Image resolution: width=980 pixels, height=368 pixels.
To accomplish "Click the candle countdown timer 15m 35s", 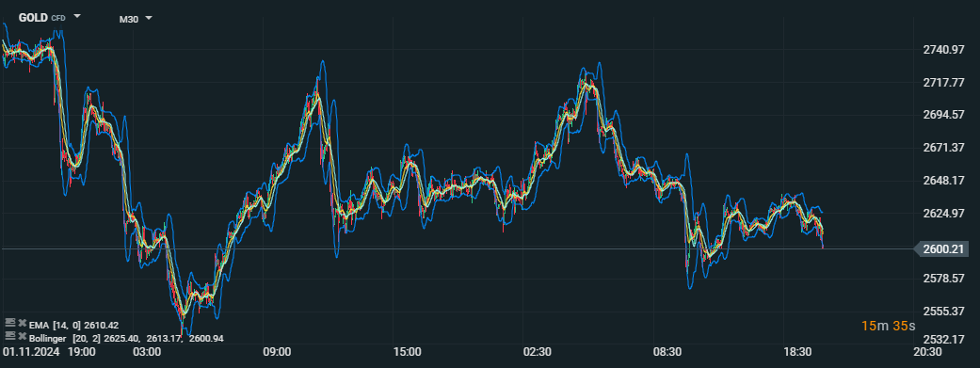I will tap(888, 326).
